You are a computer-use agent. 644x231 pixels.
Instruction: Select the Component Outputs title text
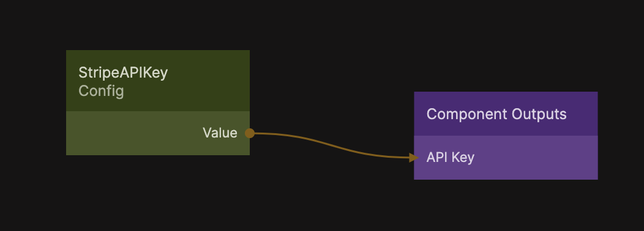coord(496,114)
